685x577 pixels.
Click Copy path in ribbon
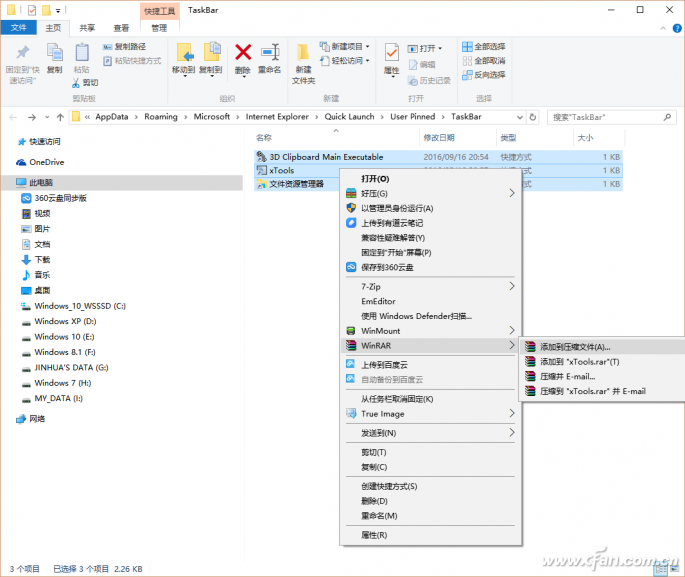(125, 47)
